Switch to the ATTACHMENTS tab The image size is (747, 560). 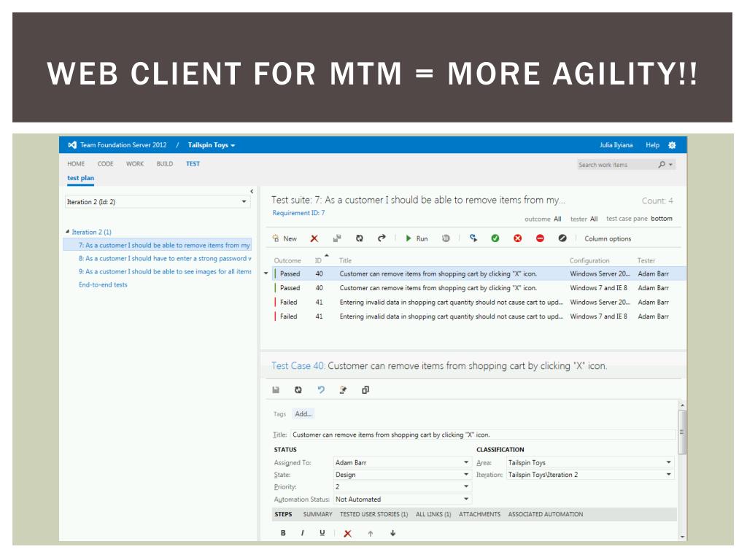pos(480,514)
